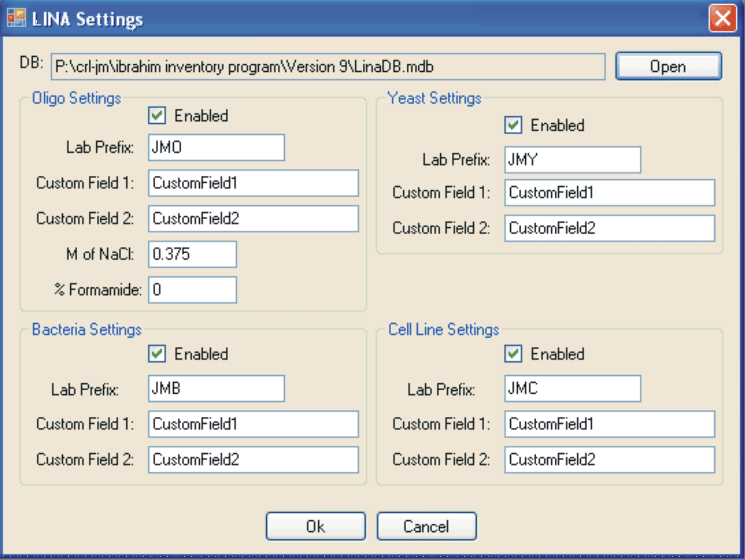Click the Cell Line Lab Prefix JMC

(x=572, y=389)
